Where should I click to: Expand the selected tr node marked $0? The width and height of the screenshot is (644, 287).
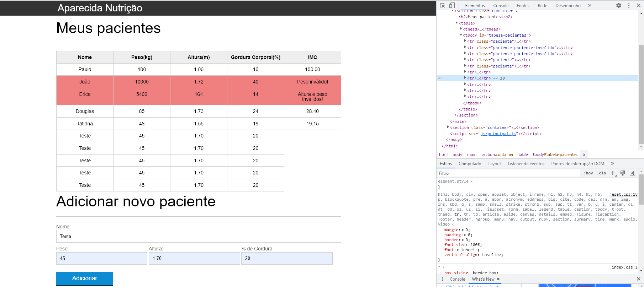465,78
